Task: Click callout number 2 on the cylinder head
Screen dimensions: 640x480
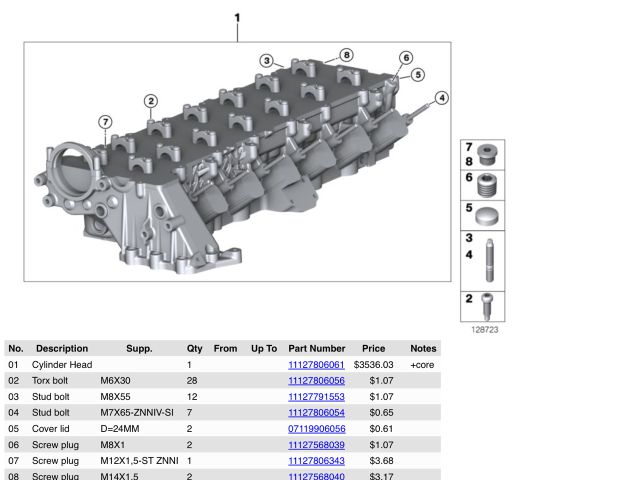Action: click(x=150, y=101)
